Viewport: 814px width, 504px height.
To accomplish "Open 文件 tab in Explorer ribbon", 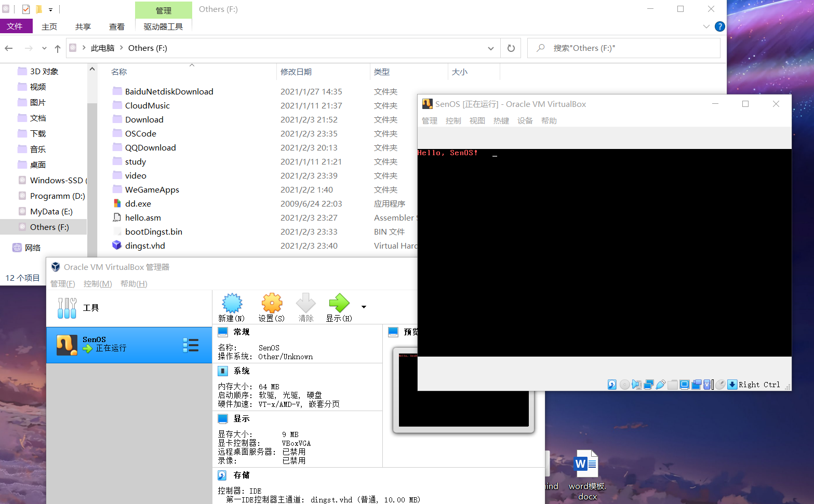I will pos(15,26).
